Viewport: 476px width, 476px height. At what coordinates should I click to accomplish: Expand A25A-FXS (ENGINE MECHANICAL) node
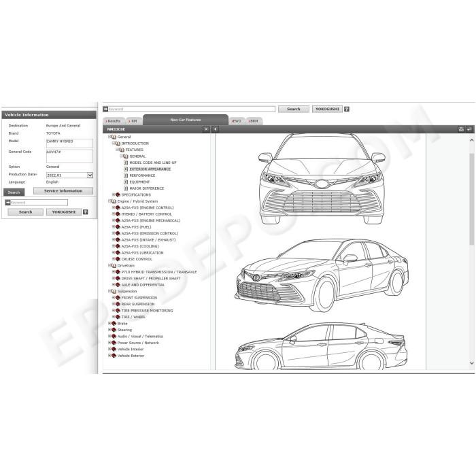(x=114, y=220)
